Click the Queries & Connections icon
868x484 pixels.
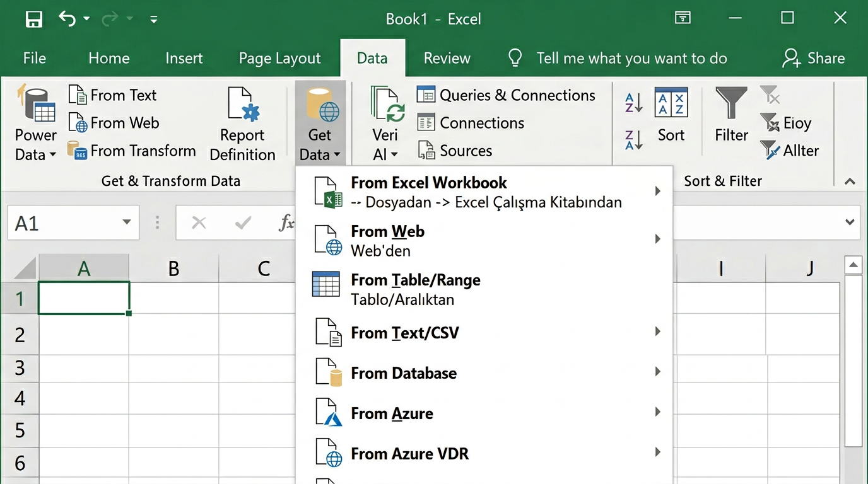click(426, 95)
